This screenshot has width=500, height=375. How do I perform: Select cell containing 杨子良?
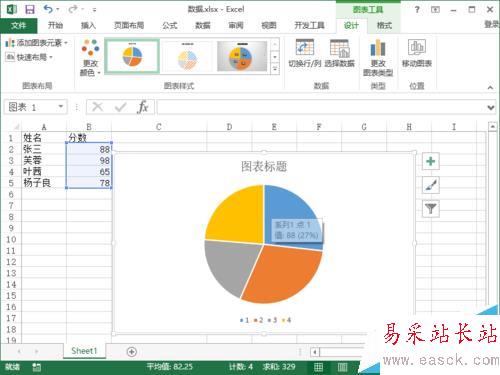point(44,183)
